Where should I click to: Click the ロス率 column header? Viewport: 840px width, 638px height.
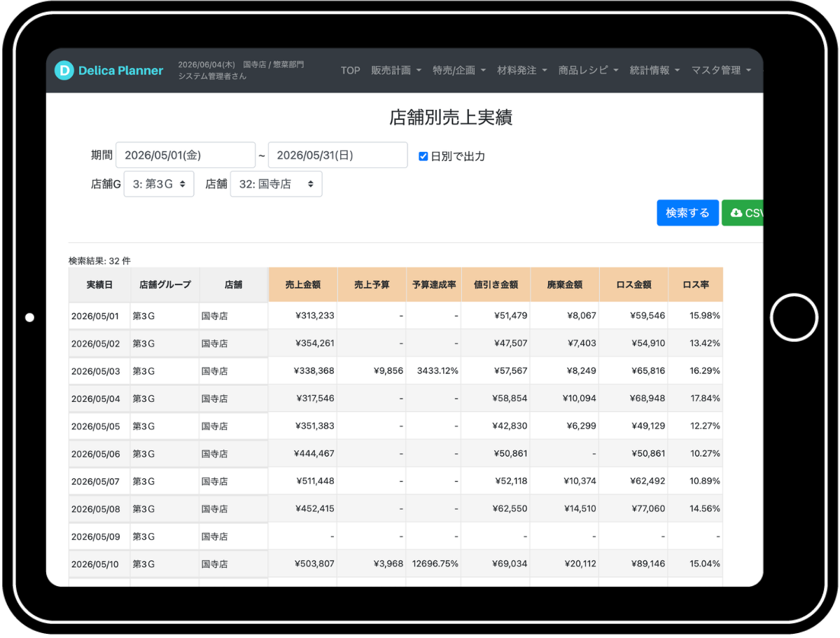pos(695,285)
